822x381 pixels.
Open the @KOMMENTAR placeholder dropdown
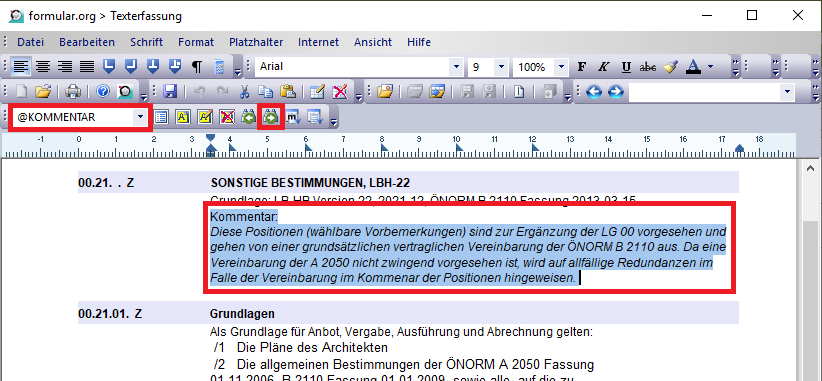click(x=140, y=117)
